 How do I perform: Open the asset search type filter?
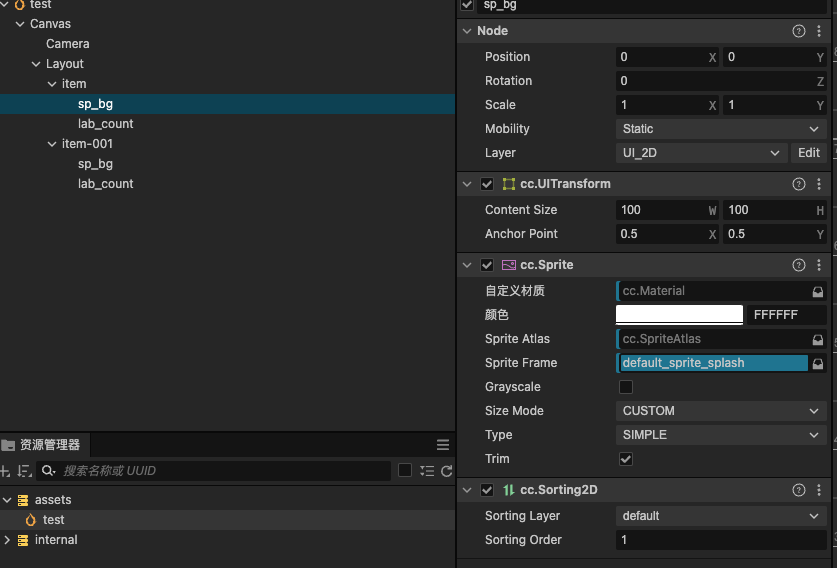tap(49, 471)
